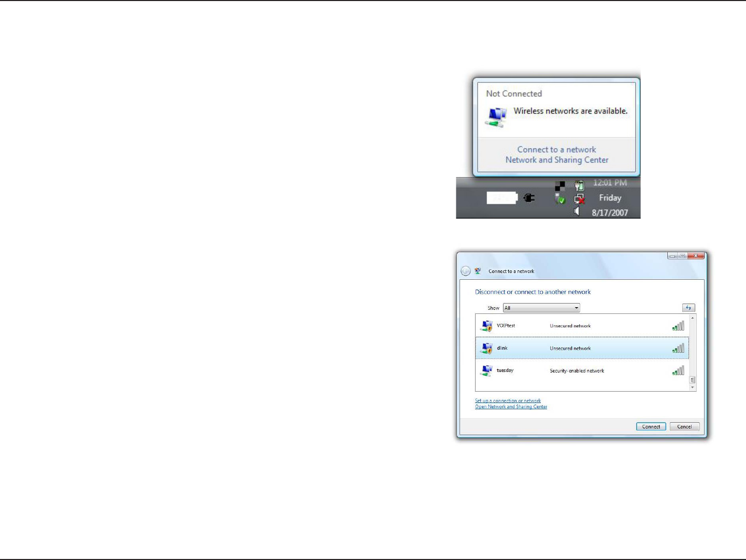Click the VOIPtest network icon
Image resolution: width=746 pixels, height=560 pixels.
486,326
